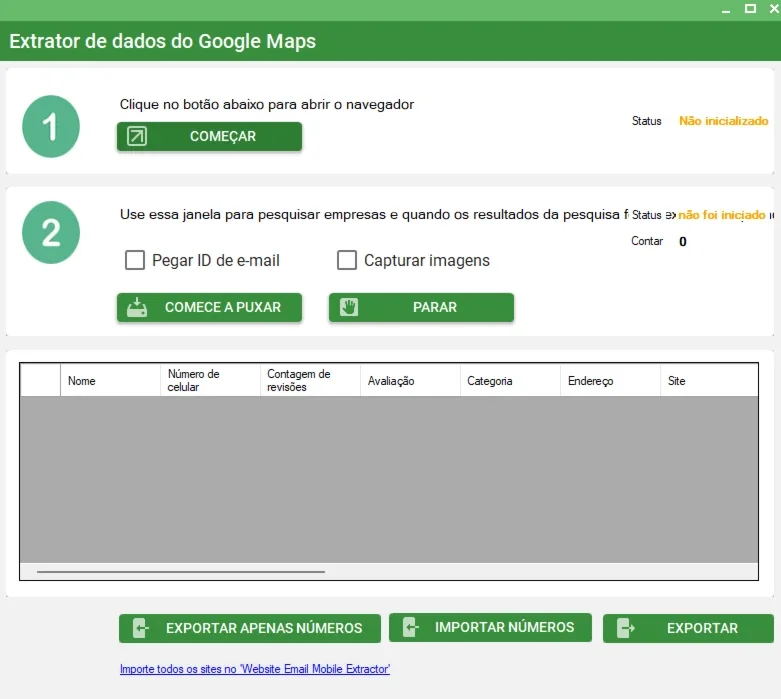Click the import icon on IMPORTAR NÚMEROS
This screenshot has height=699, width=781.
tap(410, 627)
